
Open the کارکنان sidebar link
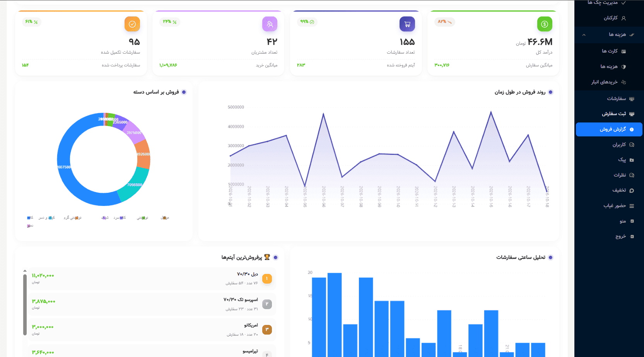(x=609, y=18)
